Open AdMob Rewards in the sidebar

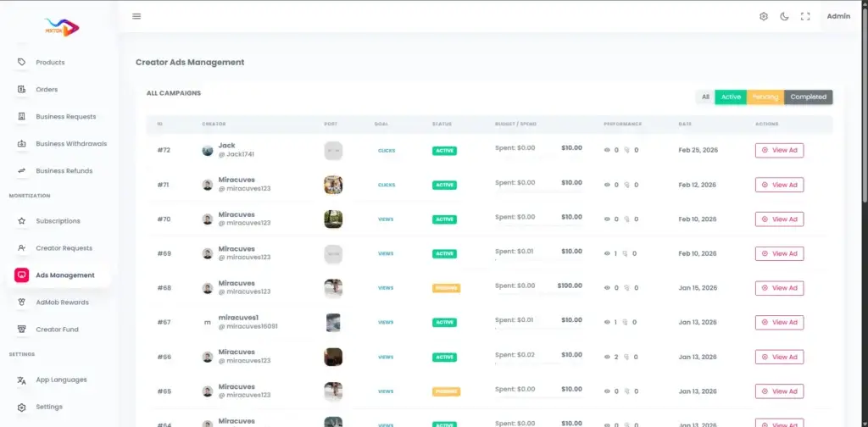point(63,302)
